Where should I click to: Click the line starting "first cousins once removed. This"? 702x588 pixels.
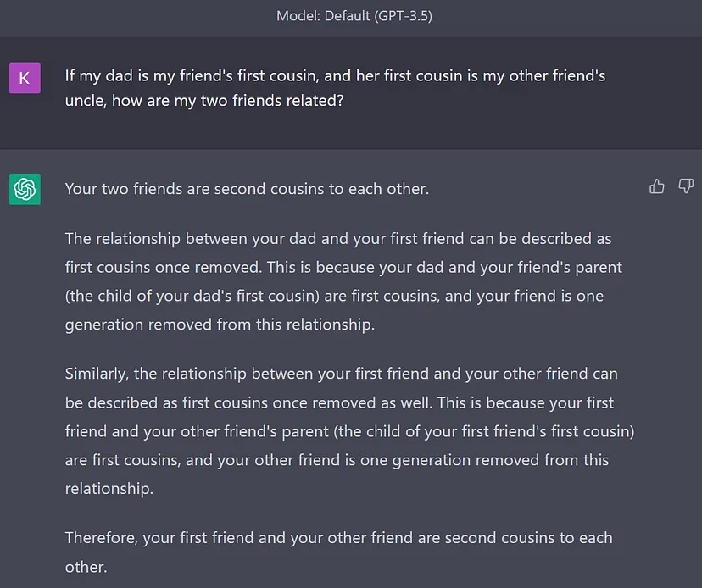coord(343,267)
